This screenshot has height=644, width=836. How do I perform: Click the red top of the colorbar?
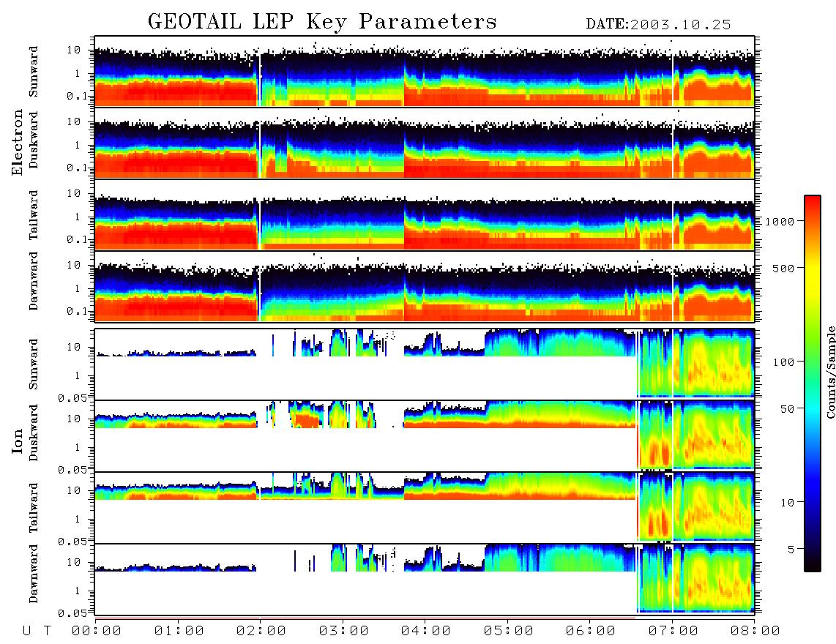813,203
